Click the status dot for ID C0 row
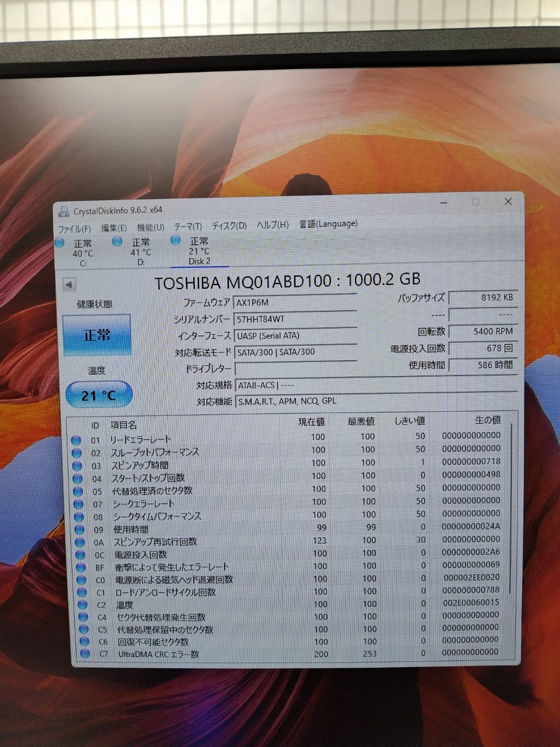The height and width of the screenshot is (747, 560). tap(81, 580)
